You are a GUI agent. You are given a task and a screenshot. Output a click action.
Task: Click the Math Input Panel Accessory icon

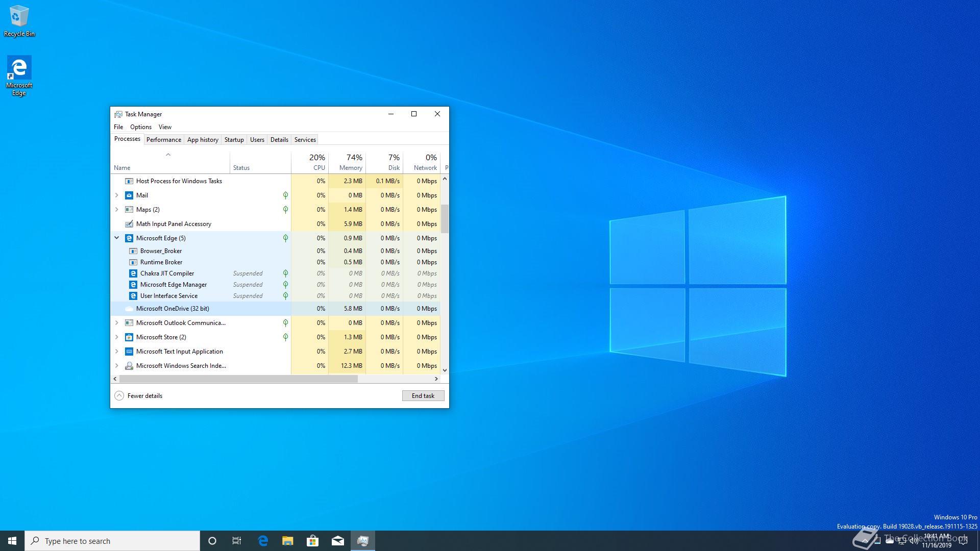[129, 224]
